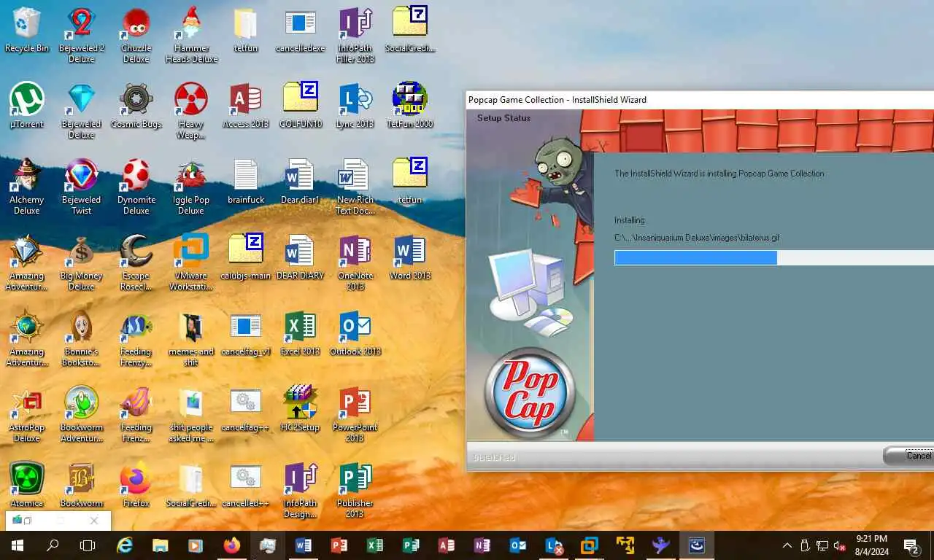
Task: Open VMware Workstation desktop shortcut
Action: [x=191, y=262]
